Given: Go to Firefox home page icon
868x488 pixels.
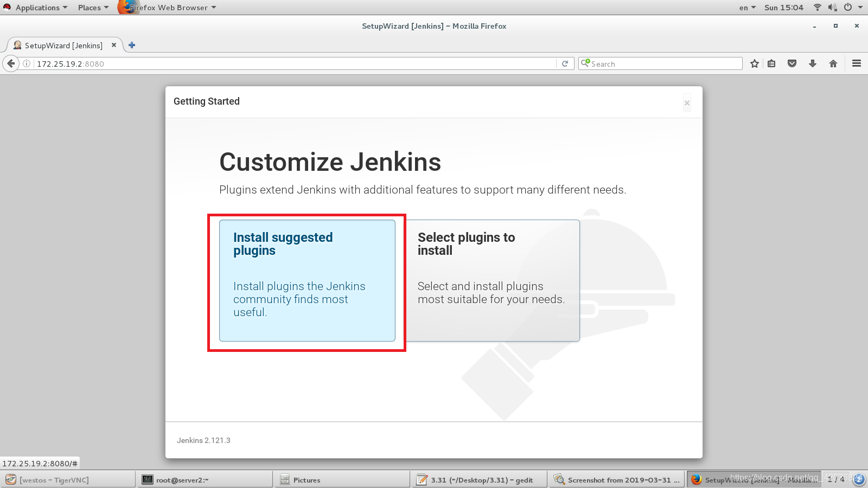Looking at the screenshot, I should pyautogui.click(x=833, y=63).
